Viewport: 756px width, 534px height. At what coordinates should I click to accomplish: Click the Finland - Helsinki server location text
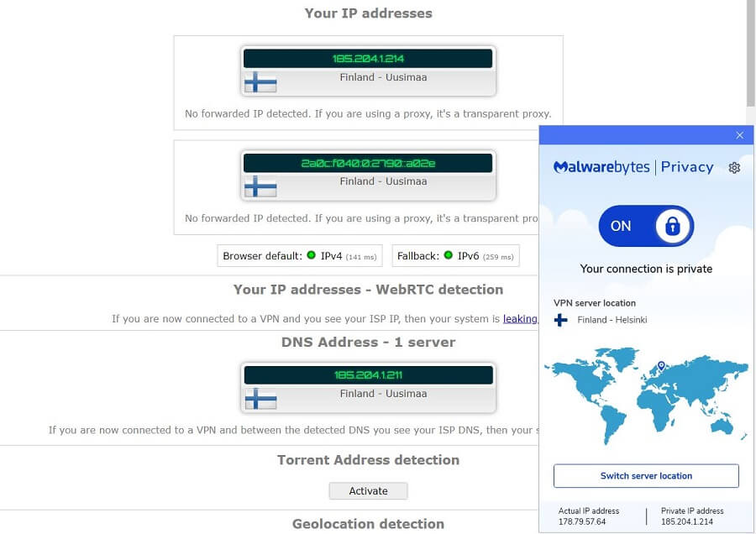click(612, 320)
